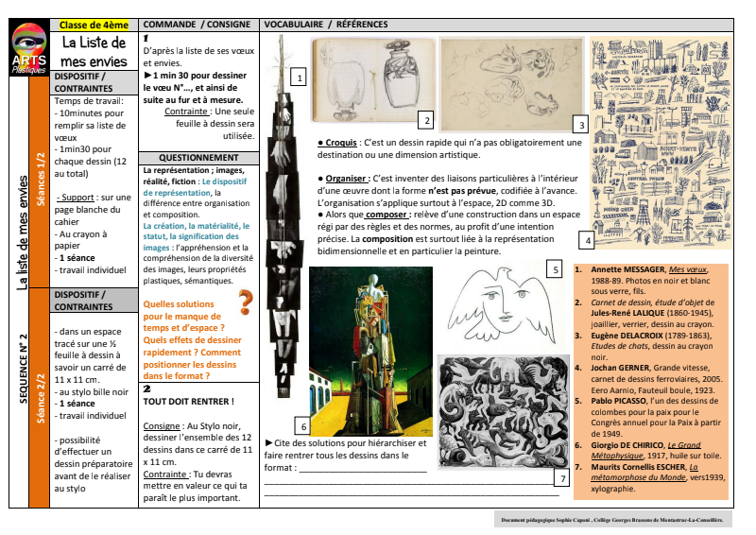Click the QUESTIONNEMENT section heading
756x535 pixels.
pyautogui.click(x=198, y=158)
